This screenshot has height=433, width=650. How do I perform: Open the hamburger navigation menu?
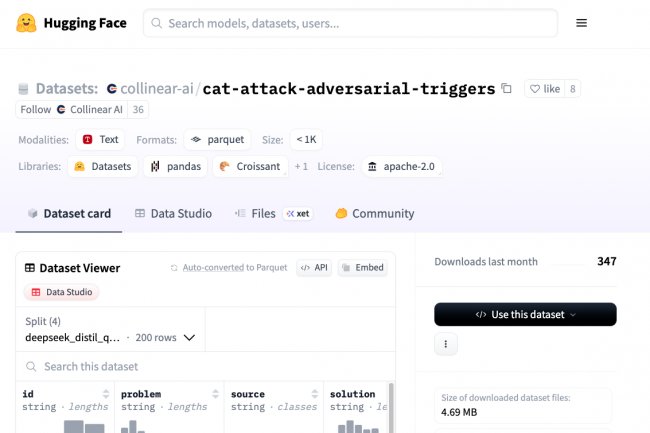pyautogui.click(x=581, y=23)
